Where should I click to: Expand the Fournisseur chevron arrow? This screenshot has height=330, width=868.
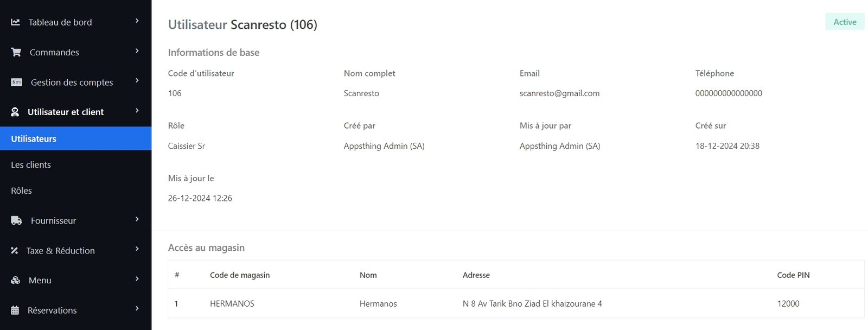coord(137,219)
